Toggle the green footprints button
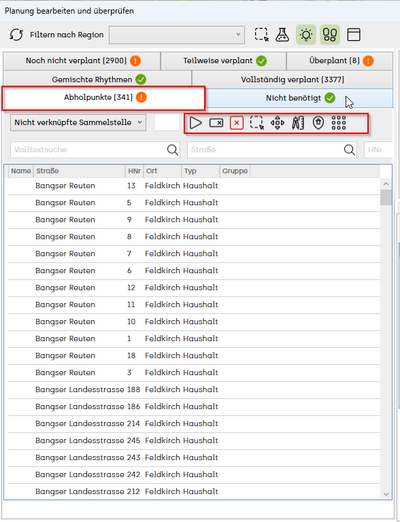This screenshot has width=400, height=522. pyautogui.click(x=330, y=34)
